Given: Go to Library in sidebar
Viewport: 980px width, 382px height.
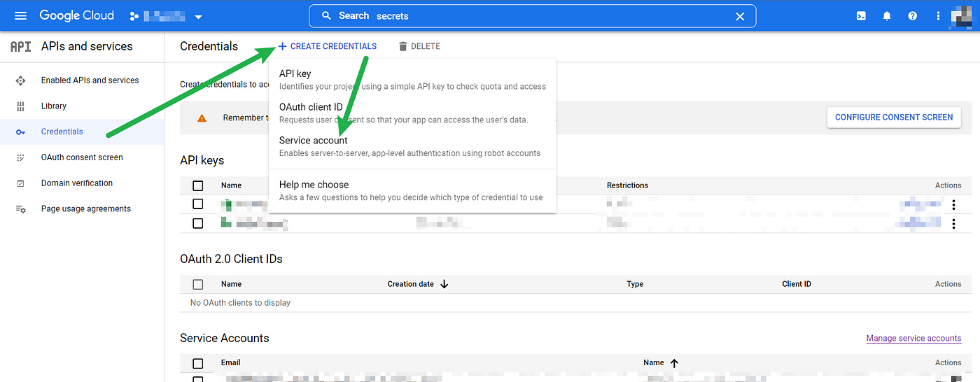Looking at the screenshot, I should (53, 106).
